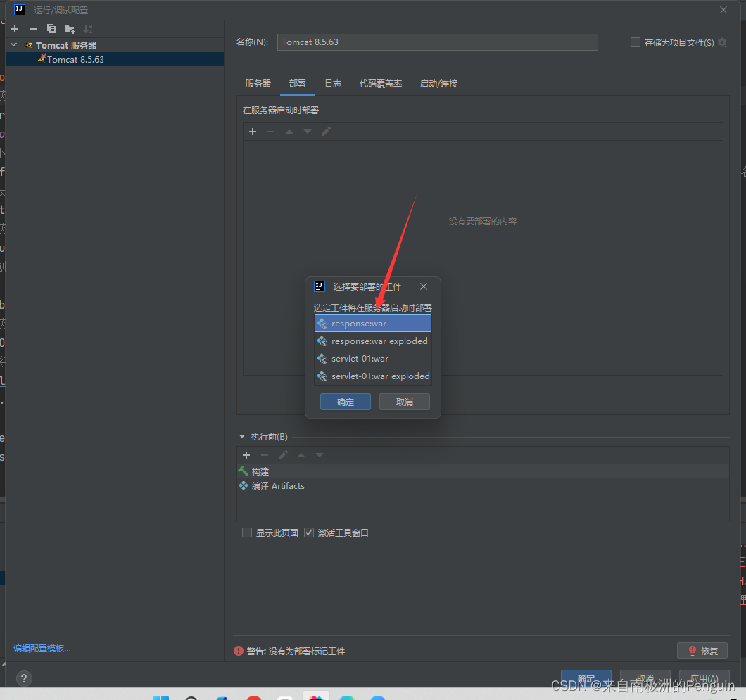Viewport: 746px width, 700px height.
Task: Move deployment item up
Action: (x=289, y=132)
